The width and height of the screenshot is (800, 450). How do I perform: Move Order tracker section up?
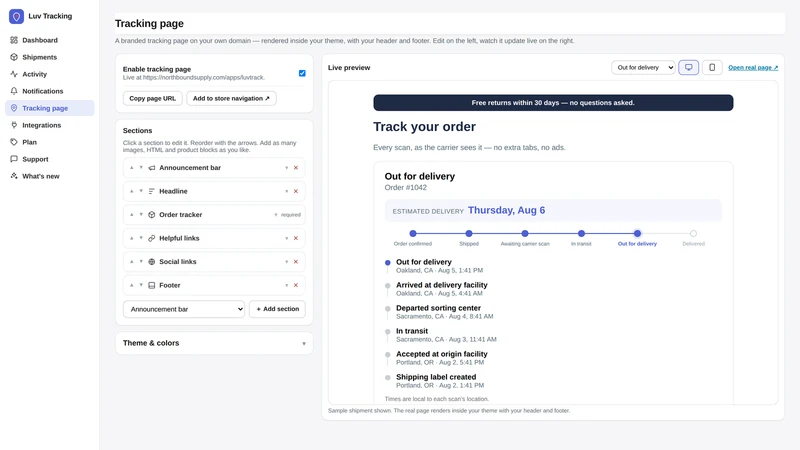tap(132, 215)
